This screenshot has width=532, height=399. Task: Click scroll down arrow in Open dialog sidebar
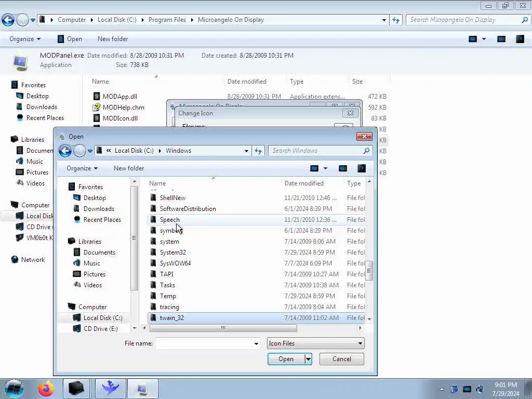[x=135, y=328]
